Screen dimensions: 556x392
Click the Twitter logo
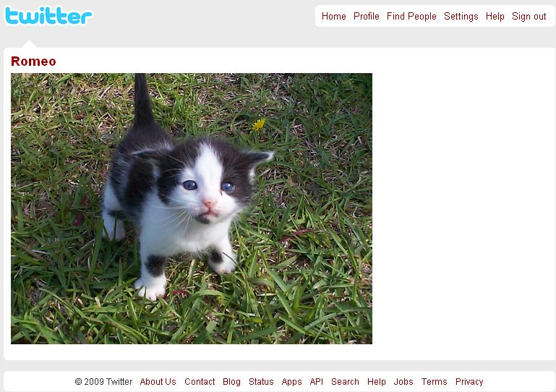[48, 16]
